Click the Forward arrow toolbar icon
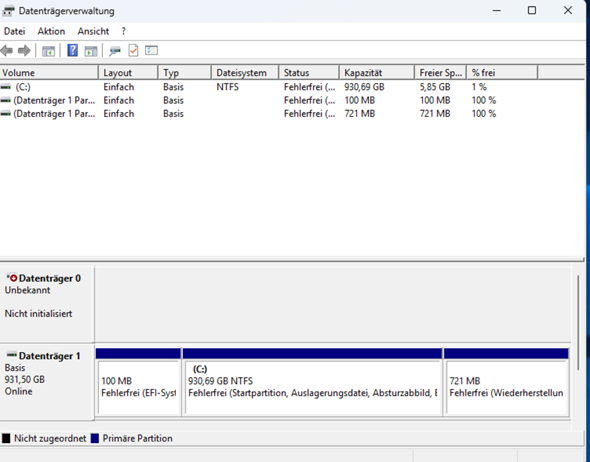590x462 pixels. pyautogui.click(x=24, y=50)
